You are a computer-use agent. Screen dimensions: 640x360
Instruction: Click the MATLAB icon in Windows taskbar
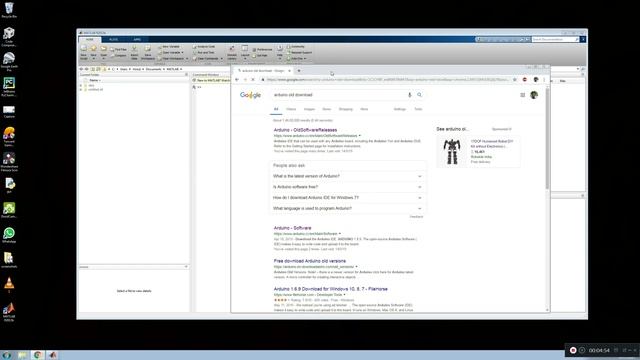[x=53, y=355]
